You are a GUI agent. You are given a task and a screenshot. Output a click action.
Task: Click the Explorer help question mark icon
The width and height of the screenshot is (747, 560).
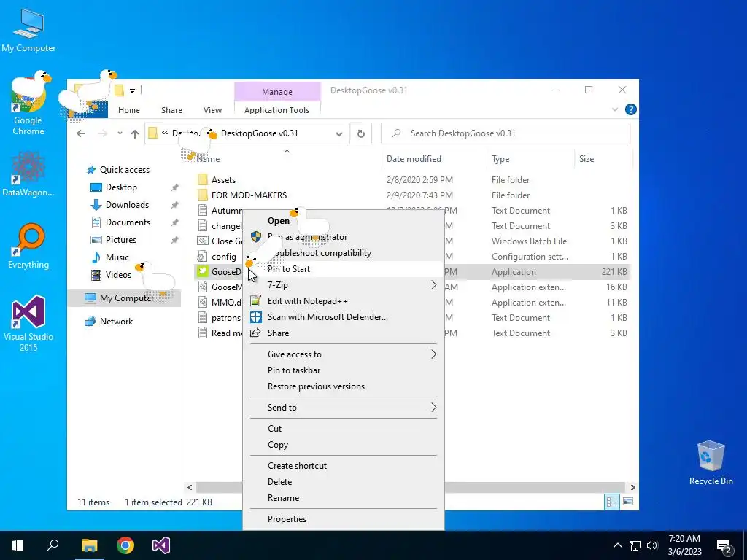(x=630, y=109)
